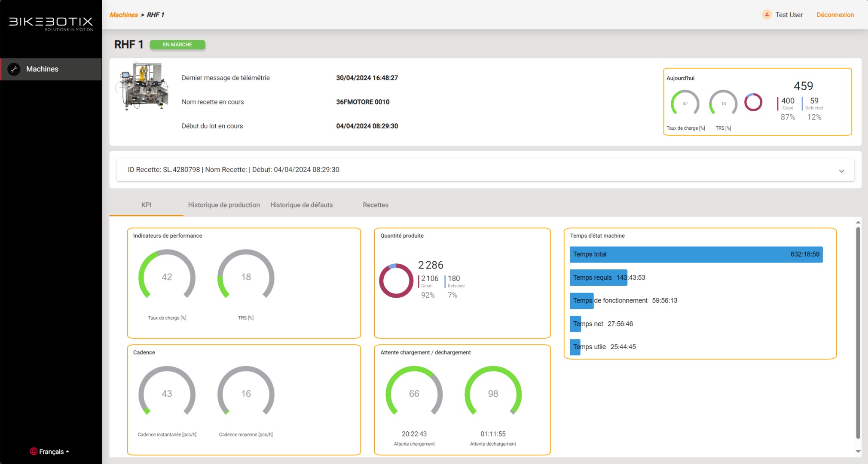868x464 pixels.
Task: Click the Machines wrench icon in sidebar
Action: point(14,69)
